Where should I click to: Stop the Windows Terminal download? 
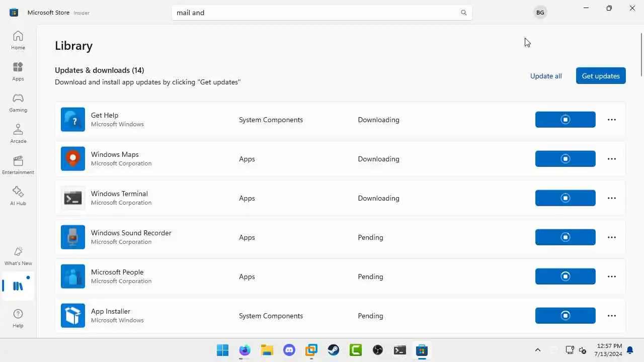click(566, 198)
